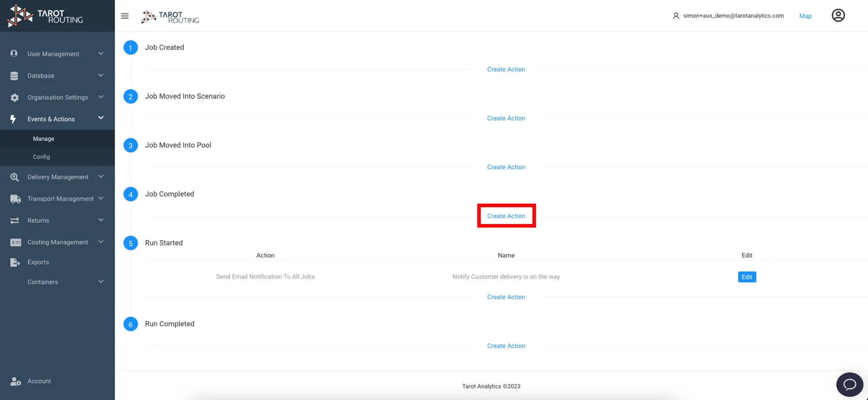The width and height of the screenshot is (868, 400).
Task: Click the Tarot Routing sidebar logo
Action: click(46, 16)
